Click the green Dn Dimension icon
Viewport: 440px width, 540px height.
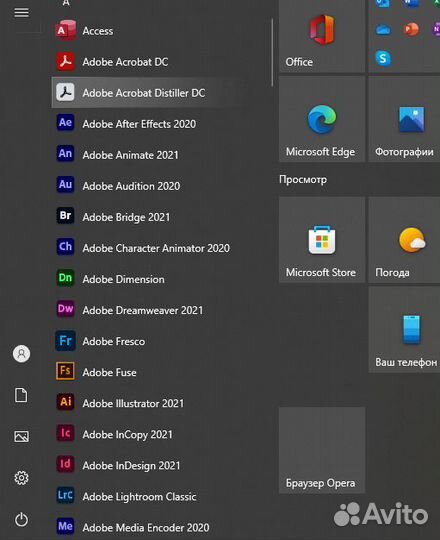pyautogui.click(x=65, y=278)
